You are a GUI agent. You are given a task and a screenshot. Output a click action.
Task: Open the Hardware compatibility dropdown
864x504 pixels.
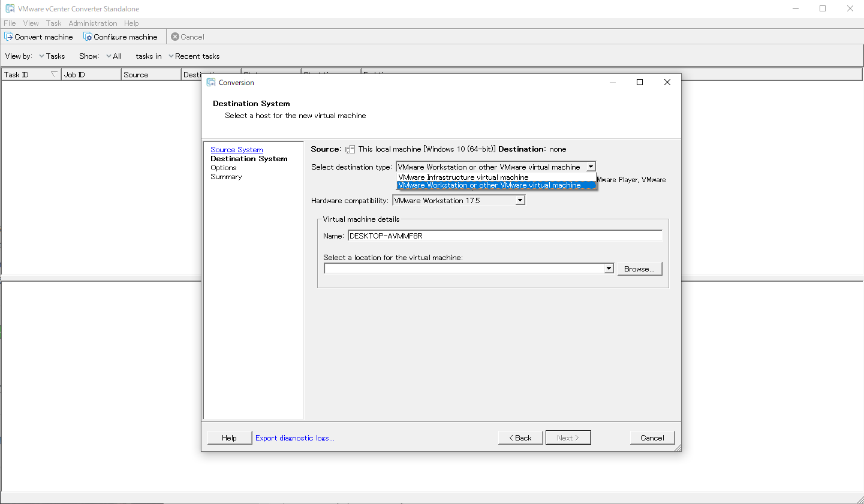tap(520, 201)
